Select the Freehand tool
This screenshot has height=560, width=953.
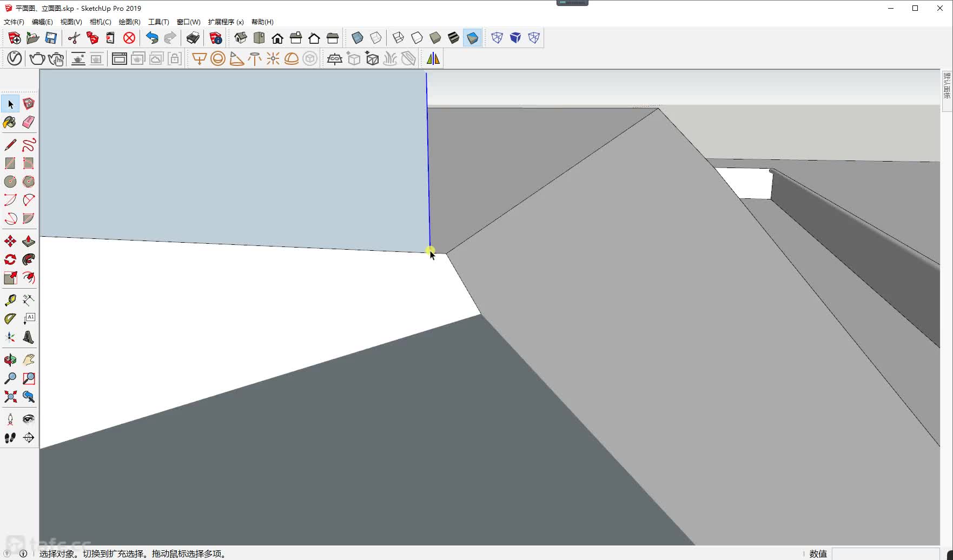[29, 145]
